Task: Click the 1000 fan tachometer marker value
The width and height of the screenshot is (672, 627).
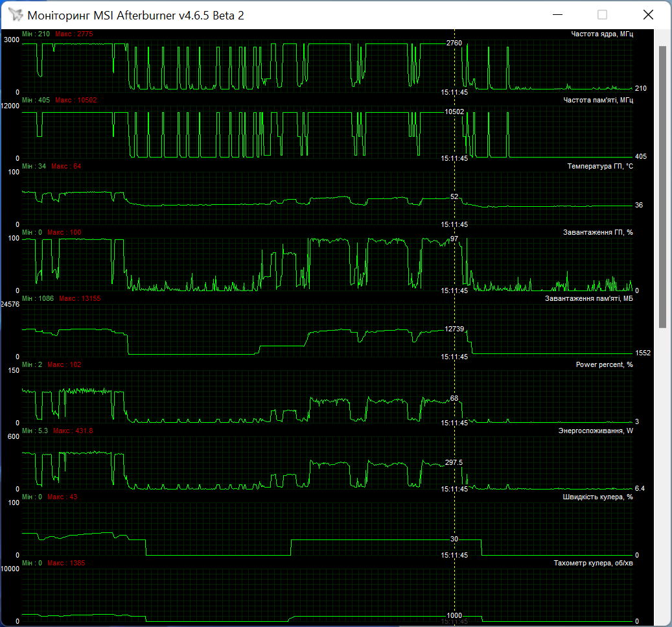Action: coord(454,615)
